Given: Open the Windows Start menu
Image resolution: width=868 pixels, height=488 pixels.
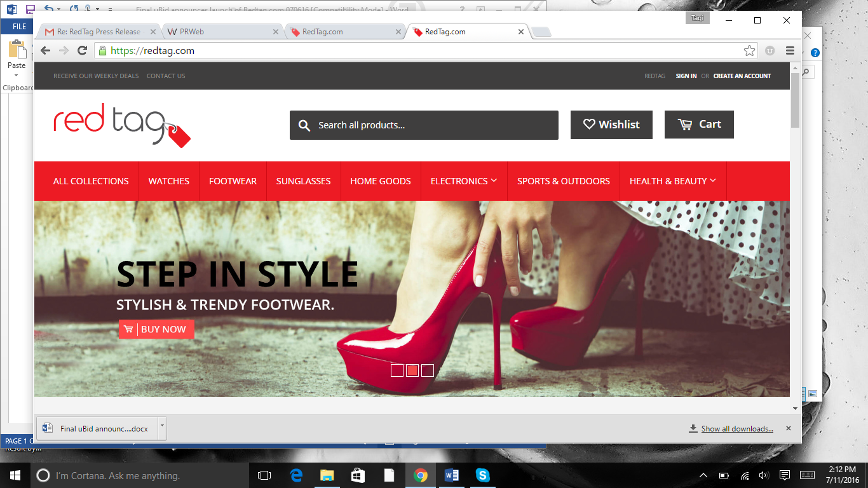Looking at the screenshot, I should point(15,475).
